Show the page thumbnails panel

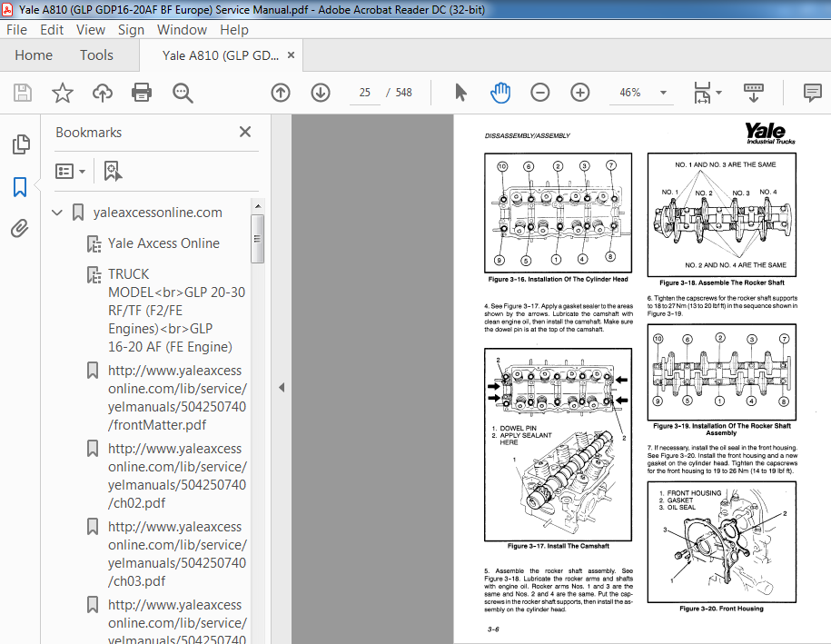(x=21, y=144)
